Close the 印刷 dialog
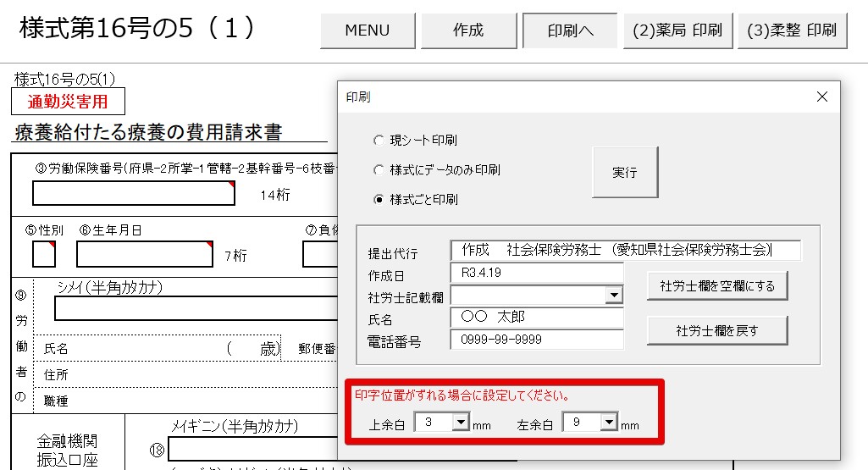Viewport: 868px width, 470px height. point(822,97)
